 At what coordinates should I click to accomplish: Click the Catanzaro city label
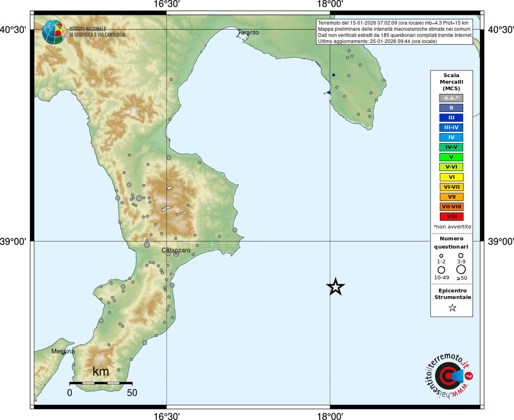[176, 250]
